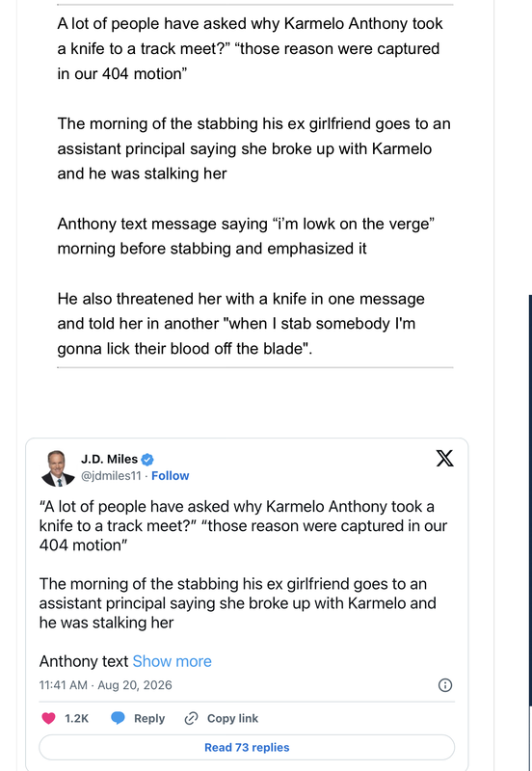Click the blue verified badge beside J.D. Miles
The height and width of the screenshot is (771, 532).
[x=147, y=460]
